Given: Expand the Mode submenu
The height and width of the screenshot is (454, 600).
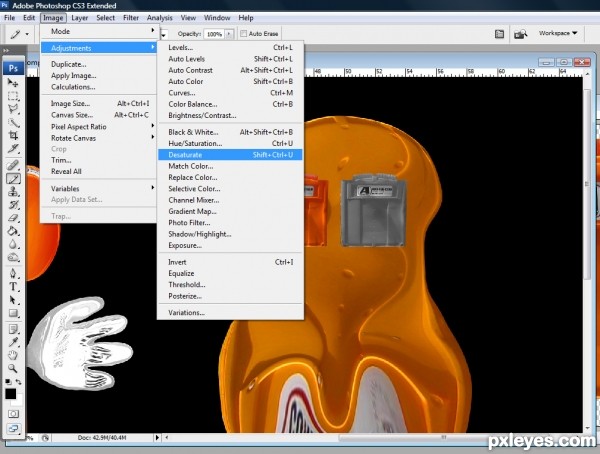Looking at the screenshot, I should (99, 31).
